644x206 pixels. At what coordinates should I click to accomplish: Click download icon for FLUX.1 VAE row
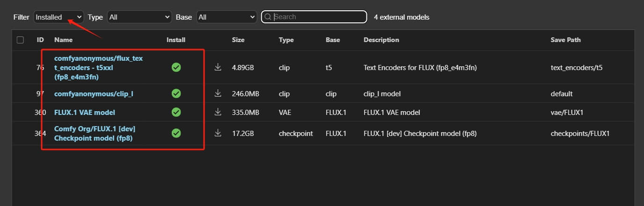point(218,112)
